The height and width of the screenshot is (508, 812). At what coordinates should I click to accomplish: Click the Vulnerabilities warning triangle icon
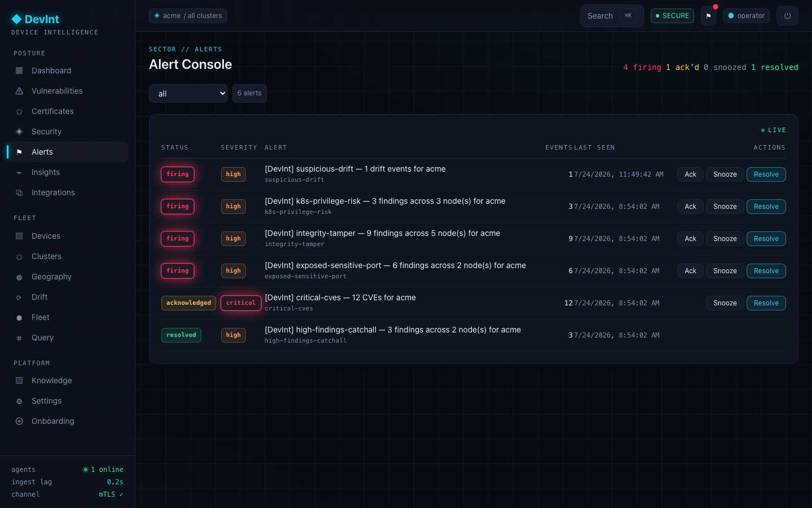[19, 91]
